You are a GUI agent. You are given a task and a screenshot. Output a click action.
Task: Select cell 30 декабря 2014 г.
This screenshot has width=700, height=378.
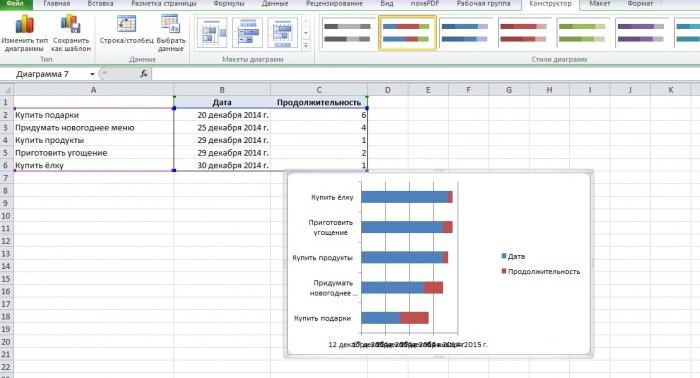(222, 165)
